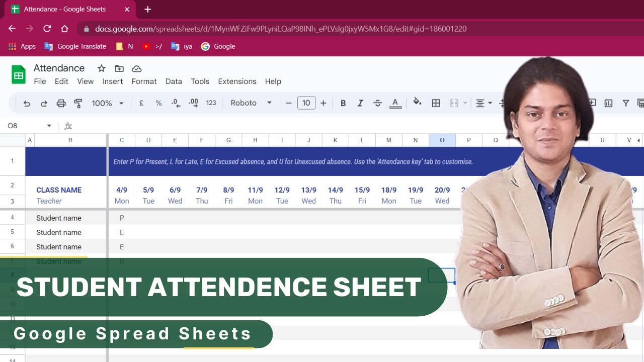Open the Roboto font dropdown
Image resolution: width=644 pixels, height=362 pixels.
pos(251,103)
